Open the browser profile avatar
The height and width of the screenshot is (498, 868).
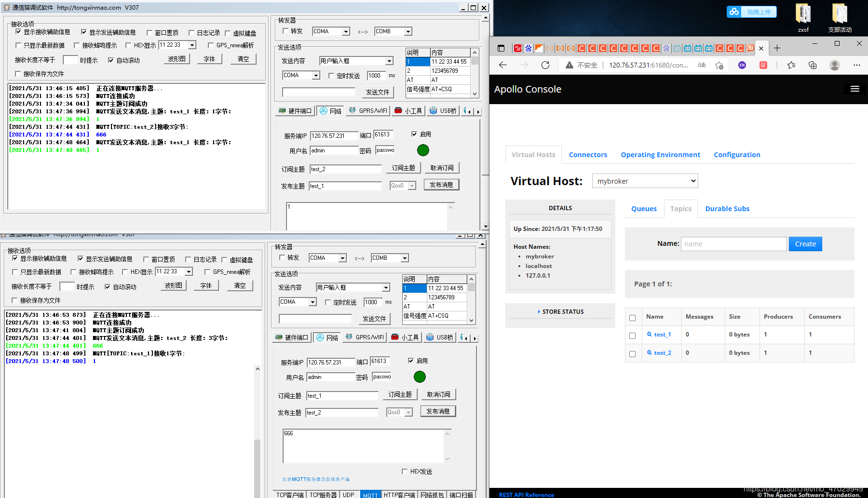(x=835, y=65)
